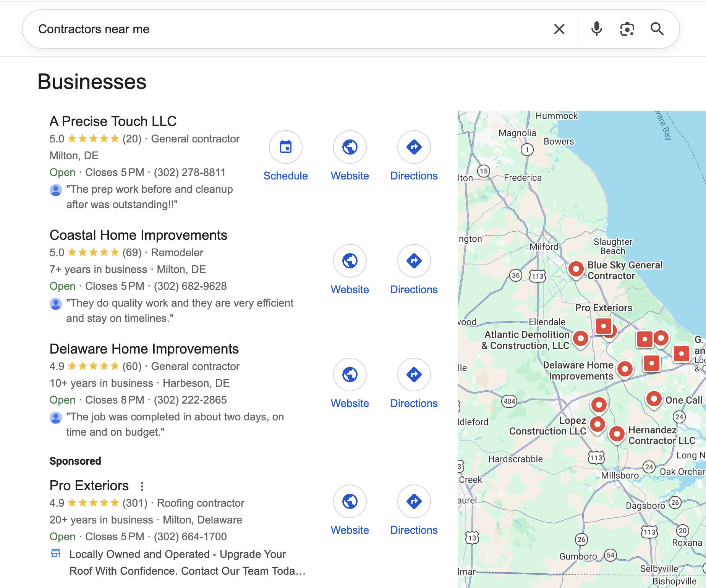Select Atlantic Demolition & Construction map pin

tap(581, 339)
